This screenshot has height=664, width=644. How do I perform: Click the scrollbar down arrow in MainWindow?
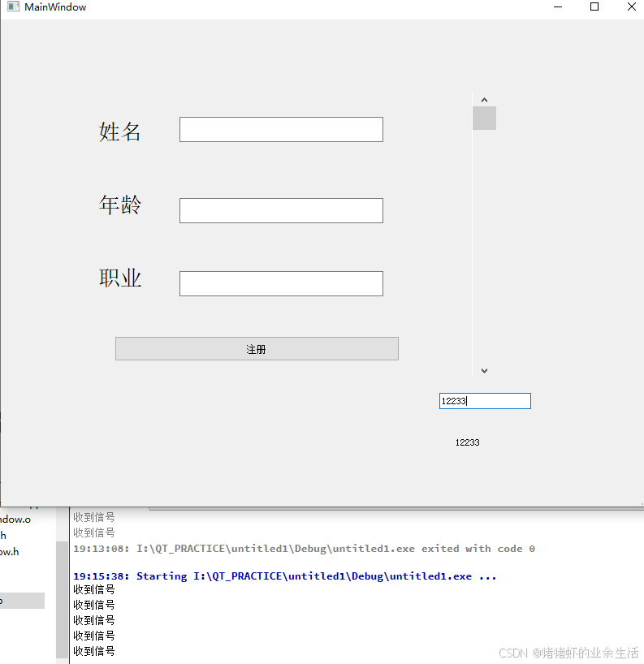point(484,371)
